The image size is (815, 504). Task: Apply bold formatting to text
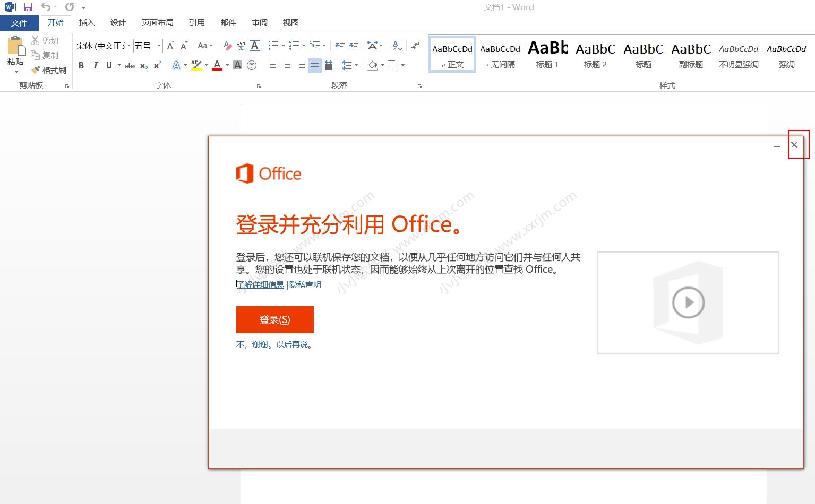click(81, 65)
